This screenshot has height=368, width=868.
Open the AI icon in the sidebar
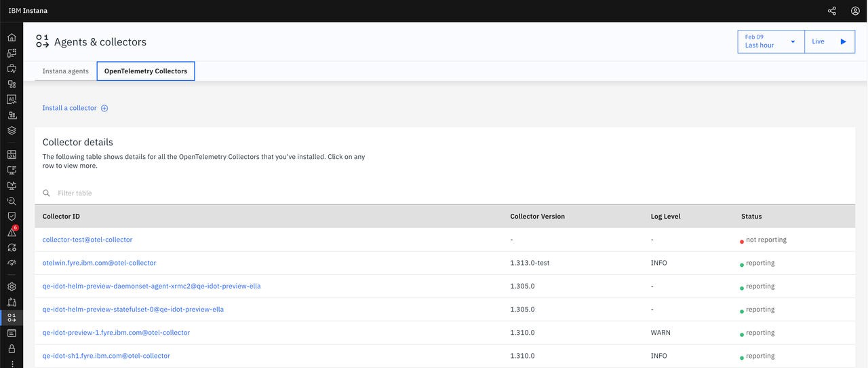12,99
